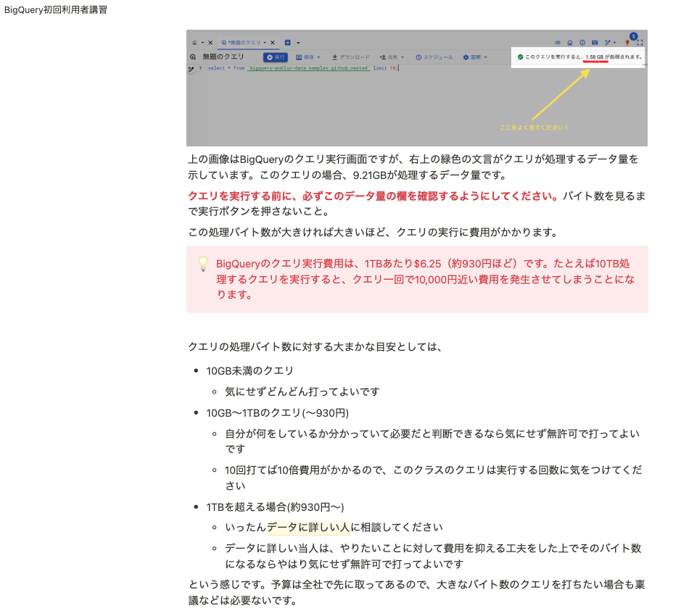This screenshot has width=689, height=616.
Task: Click the line クエリの処理バイト数に対する大まかな目安
Action: 315,347
